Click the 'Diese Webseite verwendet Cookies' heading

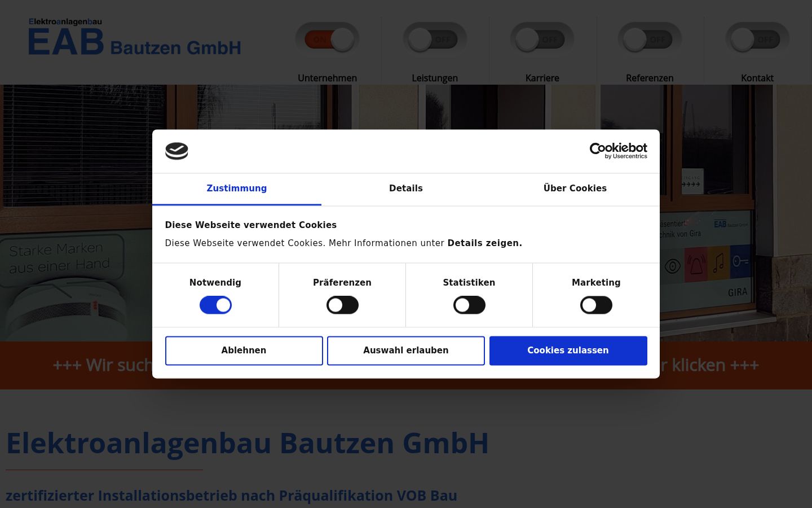pos(251,225)
